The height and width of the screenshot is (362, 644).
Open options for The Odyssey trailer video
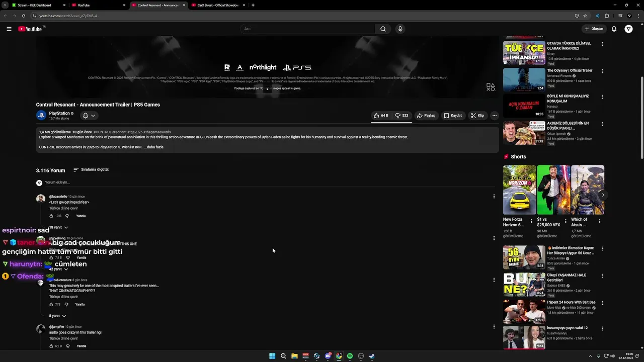(x=602, y=71)
